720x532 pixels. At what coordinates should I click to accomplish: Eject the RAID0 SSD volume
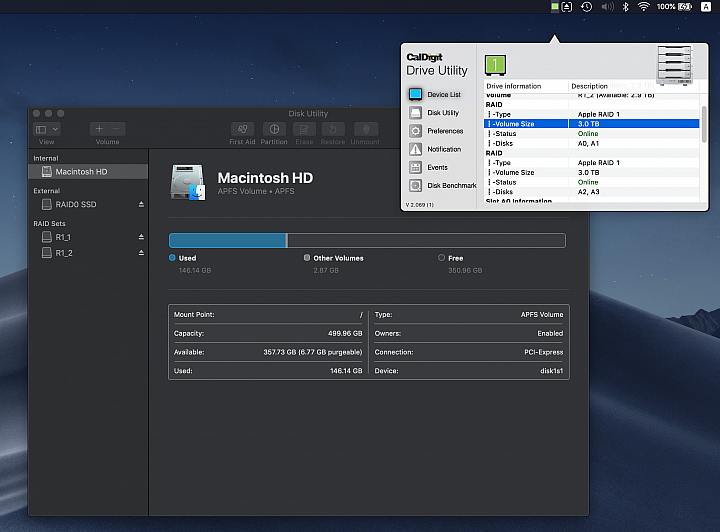(x=141, y=204)
